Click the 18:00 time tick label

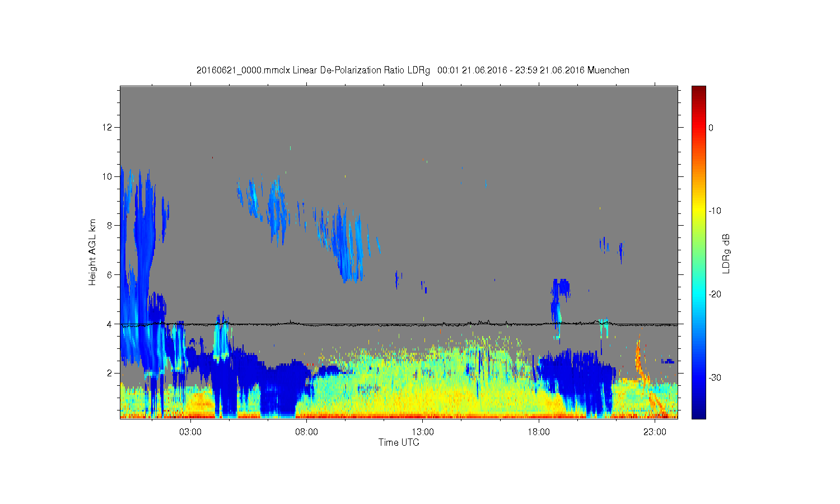click(x=539, y=432)
